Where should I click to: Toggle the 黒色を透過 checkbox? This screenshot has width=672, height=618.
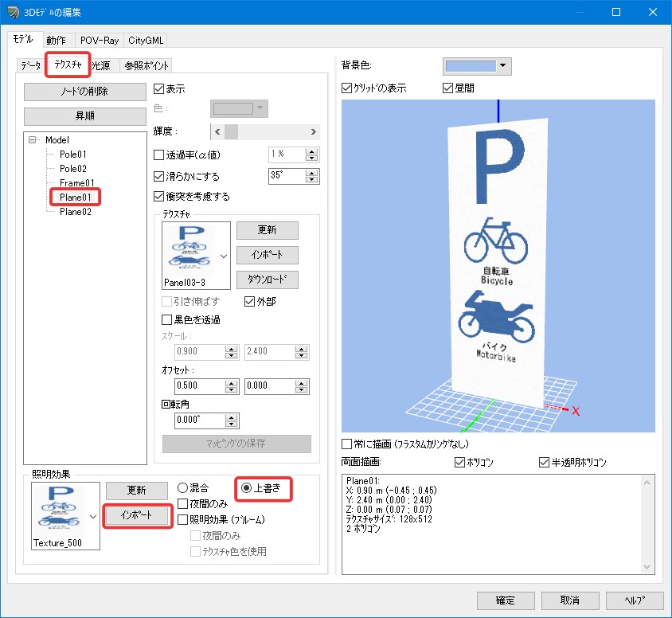coord(166,319)
